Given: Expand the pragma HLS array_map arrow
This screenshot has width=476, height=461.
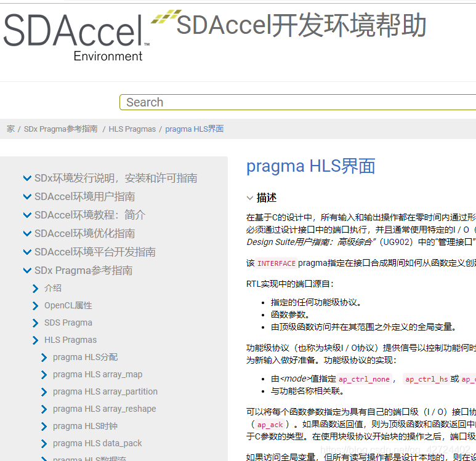Looking at the screenshot, I should 44,375.
